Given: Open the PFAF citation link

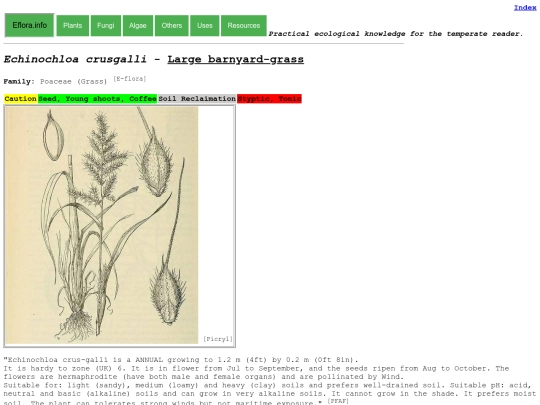Looking at the screenshot, I should click(338, 401).
